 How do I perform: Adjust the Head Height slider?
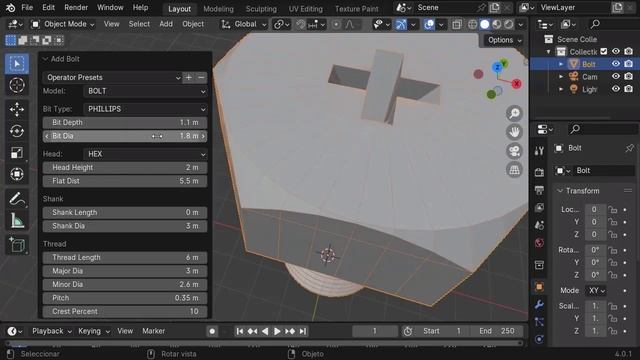tap(125, 167)
